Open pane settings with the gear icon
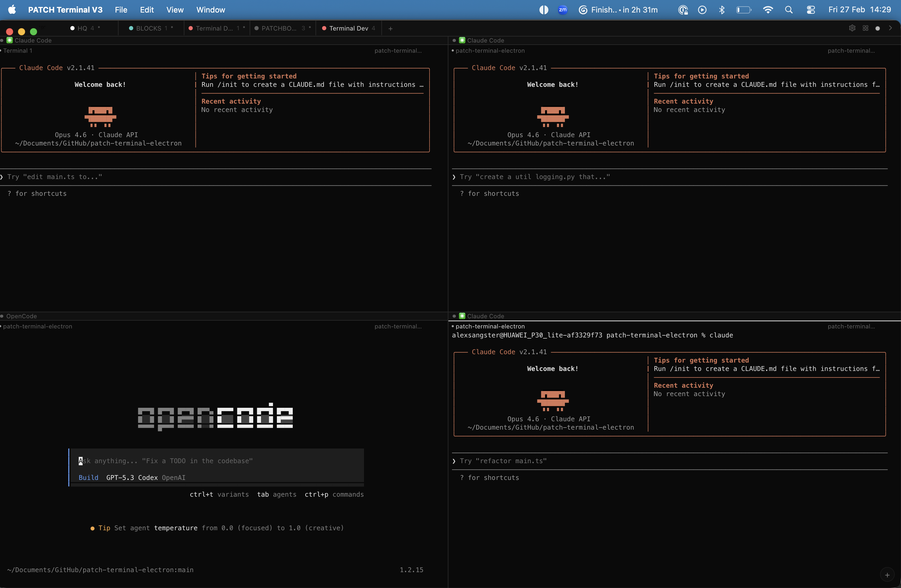Image resolution: width=901 pixels, height=588 pixels. pos(853,28)
